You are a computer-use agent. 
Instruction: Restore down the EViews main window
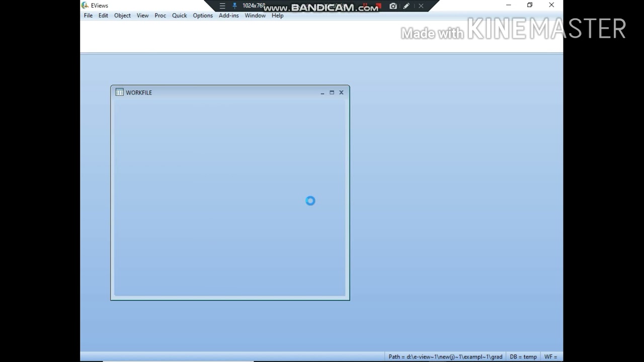[530, 5]
